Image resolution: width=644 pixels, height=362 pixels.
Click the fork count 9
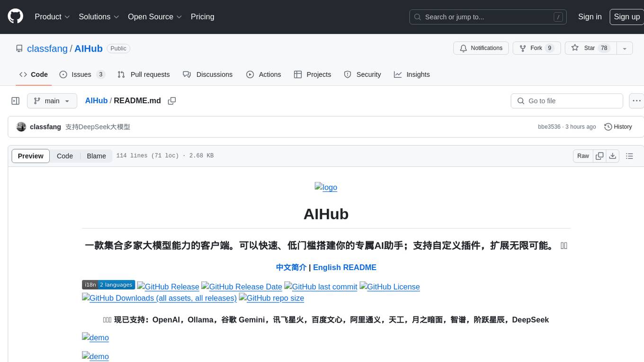pyautogui.click(x=549, y=48)
